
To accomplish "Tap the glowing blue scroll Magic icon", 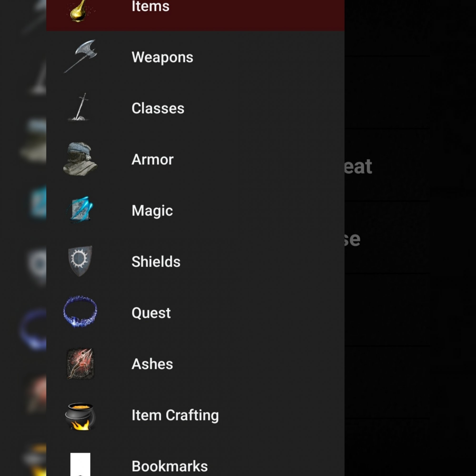I will 80,209.
